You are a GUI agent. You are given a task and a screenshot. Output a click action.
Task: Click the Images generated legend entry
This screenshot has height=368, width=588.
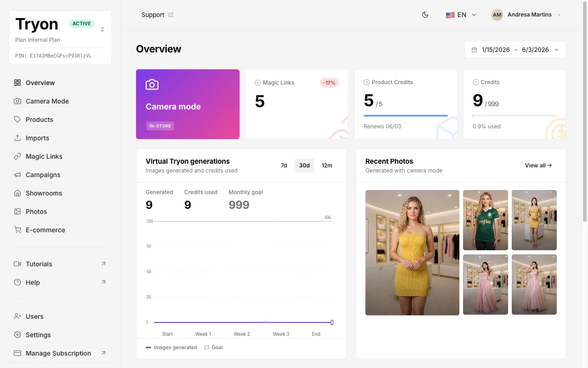coord(171,348)
